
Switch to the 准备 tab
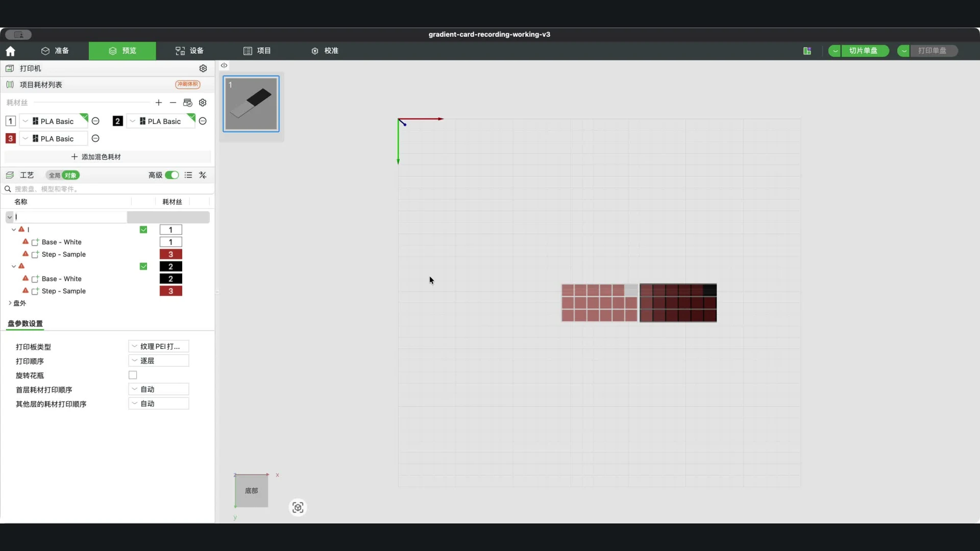pyautogui.click(x=55, y=51)
